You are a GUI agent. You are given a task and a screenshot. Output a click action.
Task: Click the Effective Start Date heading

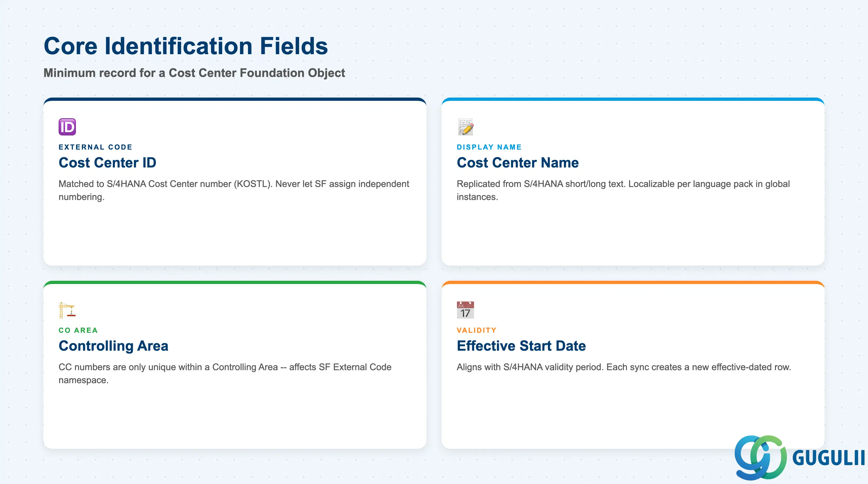point(521,346)
